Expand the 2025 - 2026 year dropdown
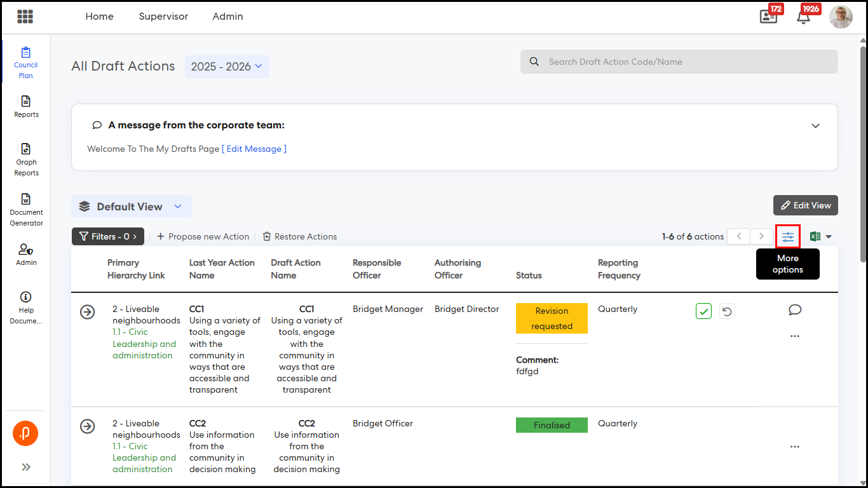Image resolution: width=868 pixels, height=488 pixels. 227,67
